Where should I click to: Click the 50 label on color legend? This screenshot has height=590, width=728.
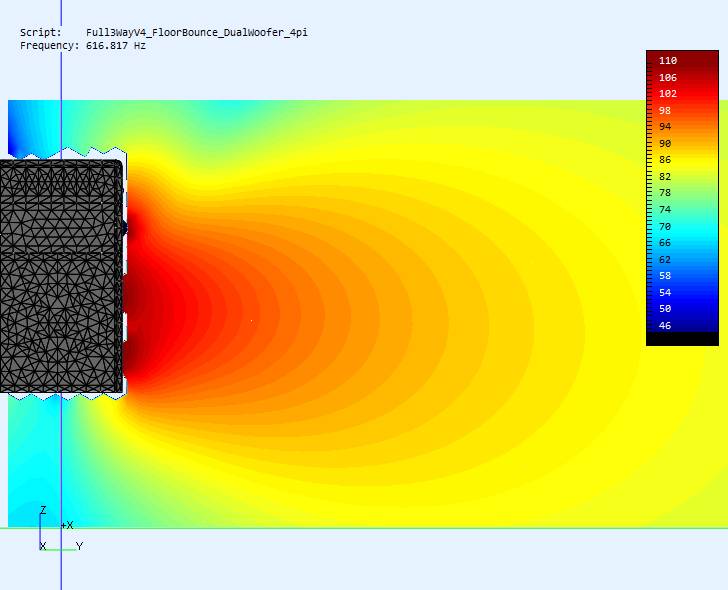point(665,309)
